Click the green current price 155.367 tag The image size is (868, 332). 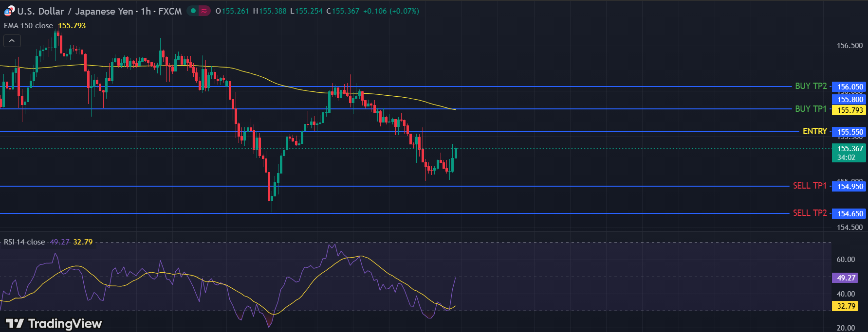click(850, 153)
